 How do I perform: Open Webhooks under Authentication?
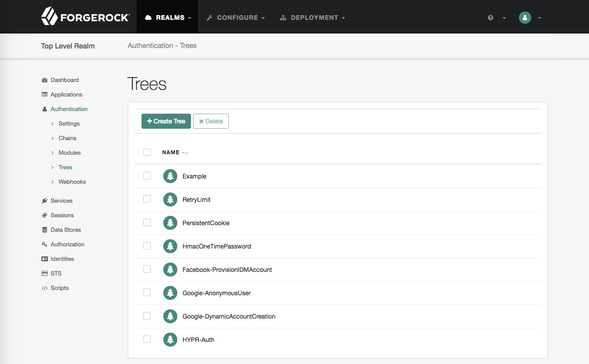[72, 182]
